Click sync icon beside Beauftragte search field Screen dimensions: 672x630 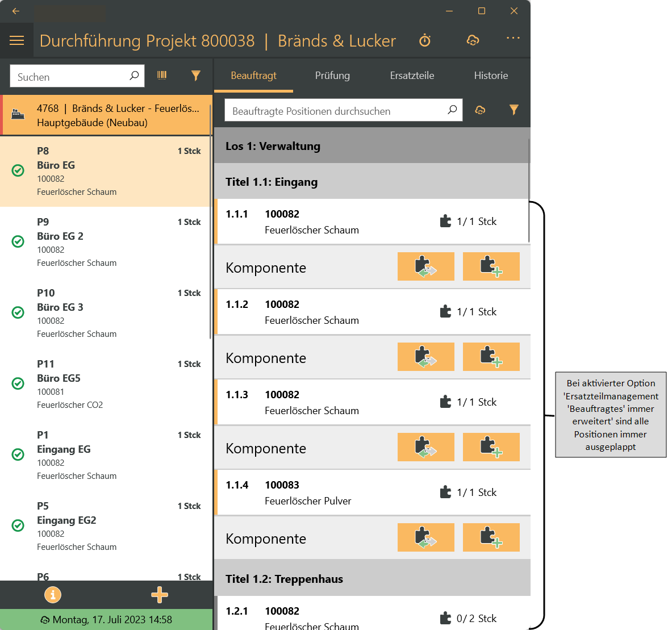480,110
